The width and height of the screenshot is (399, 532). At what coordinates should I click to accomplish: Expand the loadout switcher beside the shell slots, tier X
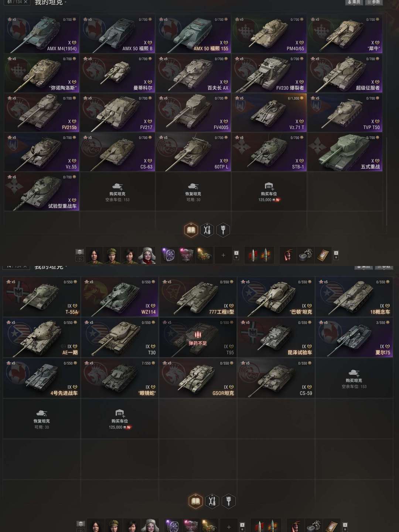point(236,255)
